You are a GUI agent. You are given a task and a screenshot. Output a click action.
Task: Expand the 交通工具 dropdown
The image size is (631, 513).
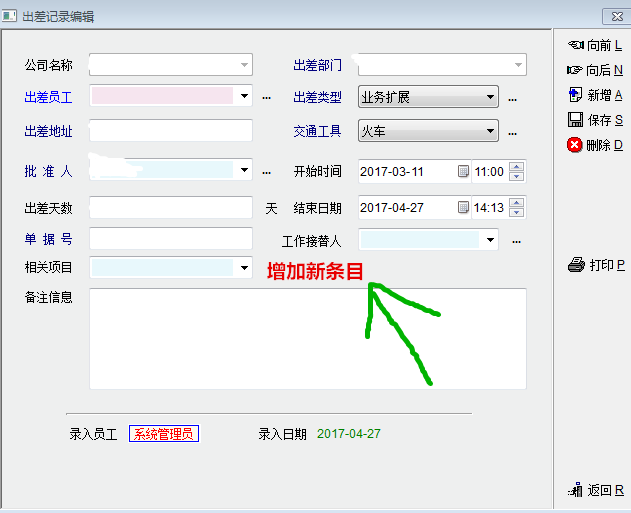[490, 131]
